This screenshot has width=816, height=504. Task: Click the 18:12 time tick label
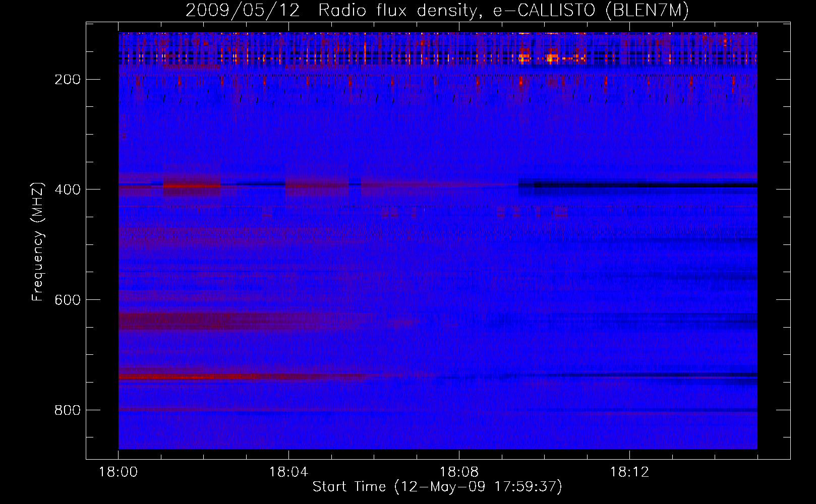[x=629, y=472]
